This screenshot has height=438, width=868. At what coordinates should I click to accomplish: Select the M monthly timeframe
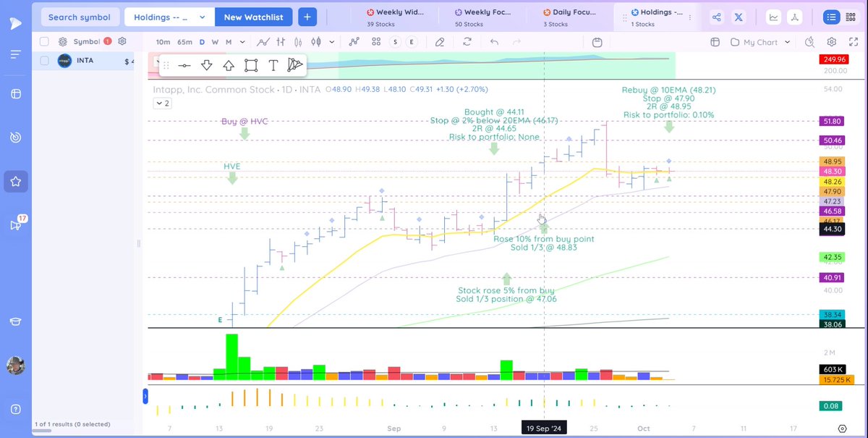tap(228, 42)
